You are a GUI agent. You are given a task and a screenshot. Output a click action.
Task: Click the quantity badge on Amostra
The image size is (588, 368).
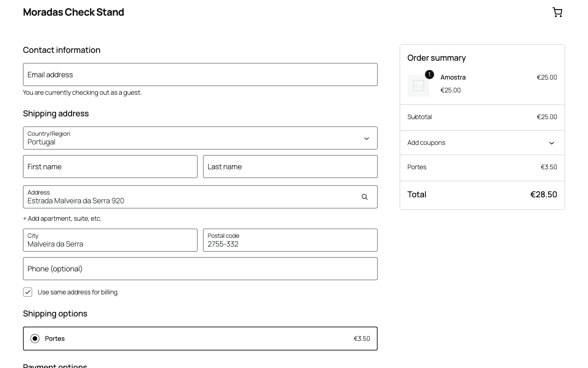tap(430, 75)
